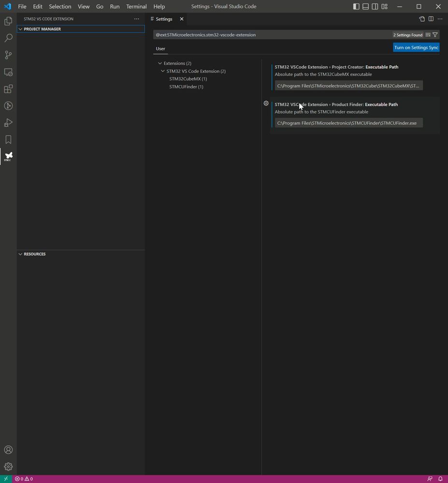Open the Source Control view

(8, 55)
